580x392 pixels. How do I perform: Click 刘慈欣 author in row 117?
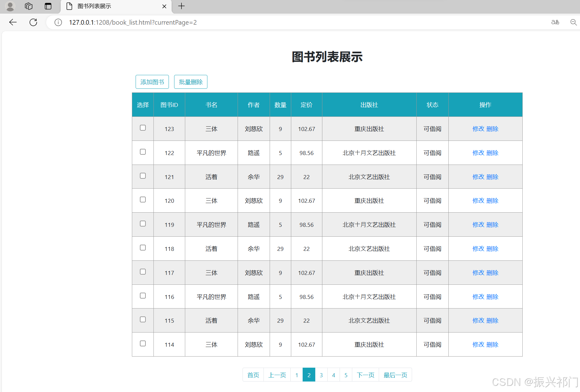coord(254,273)
